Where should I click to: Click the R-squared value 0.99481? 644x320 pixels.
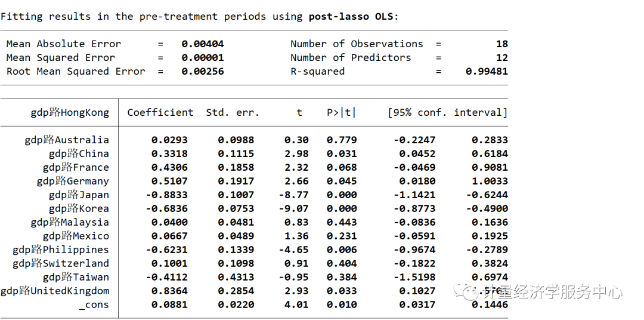tap(487, 72)
